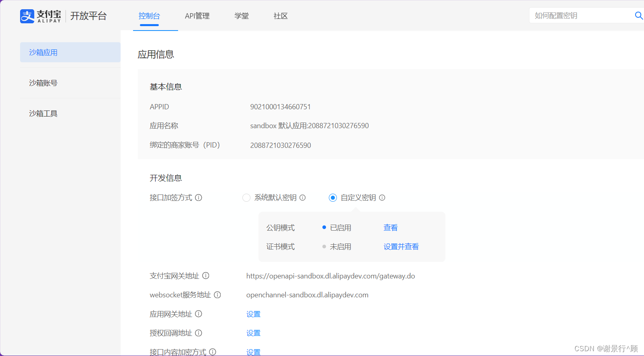Open the API管理 tab
The width and height of the screenshot is (644, 356).
[x=197, y=16]
